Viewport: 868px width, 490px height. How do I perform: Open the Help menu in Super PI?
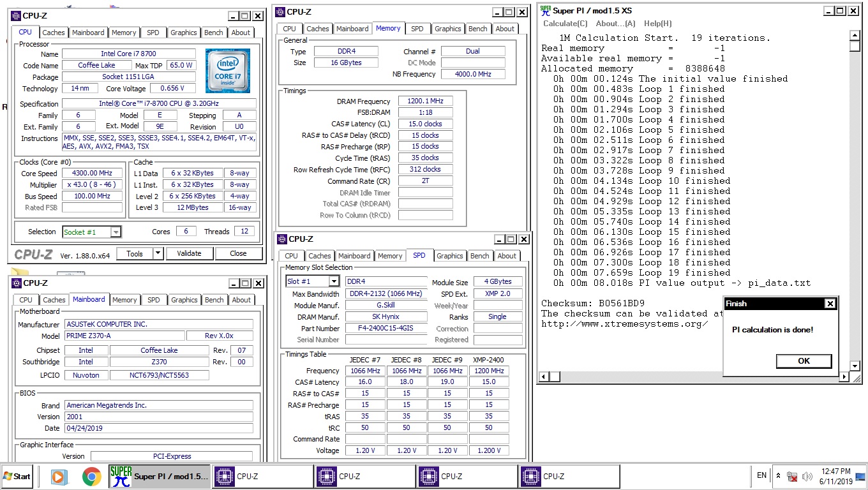(658, 24)
